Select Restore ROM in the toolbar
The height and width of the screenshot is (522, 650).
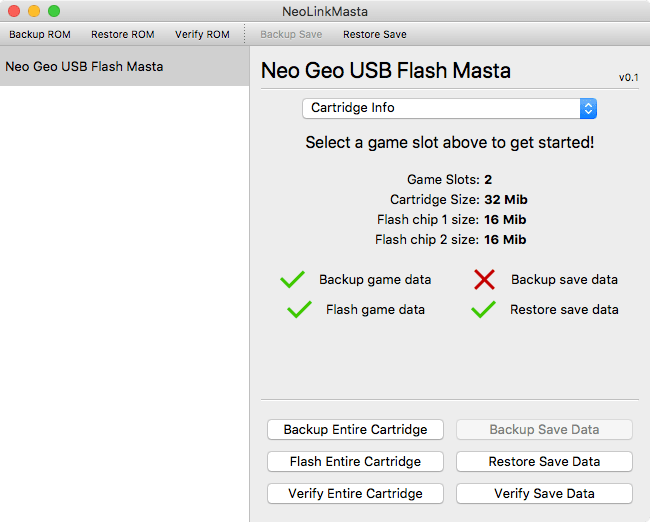123,34
